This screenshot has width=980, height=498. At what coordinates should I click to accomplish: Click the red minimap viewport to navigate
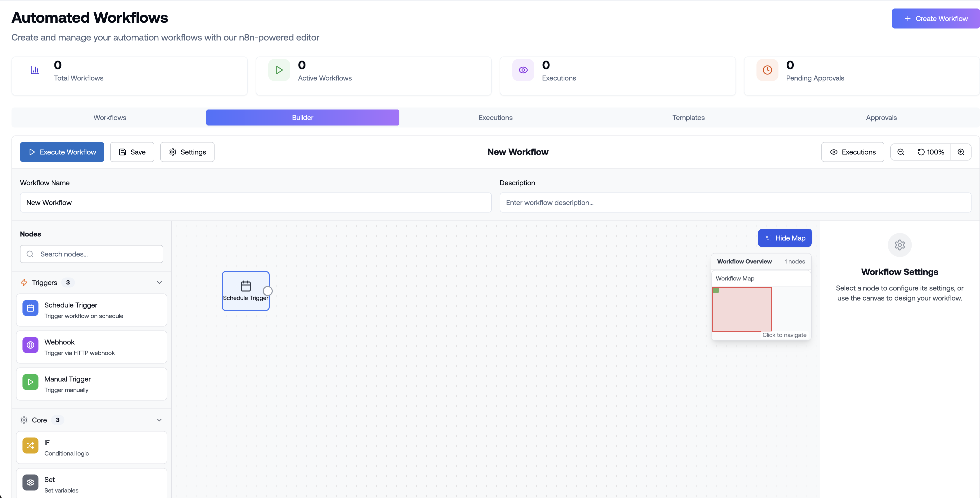[x=741, y=309]
